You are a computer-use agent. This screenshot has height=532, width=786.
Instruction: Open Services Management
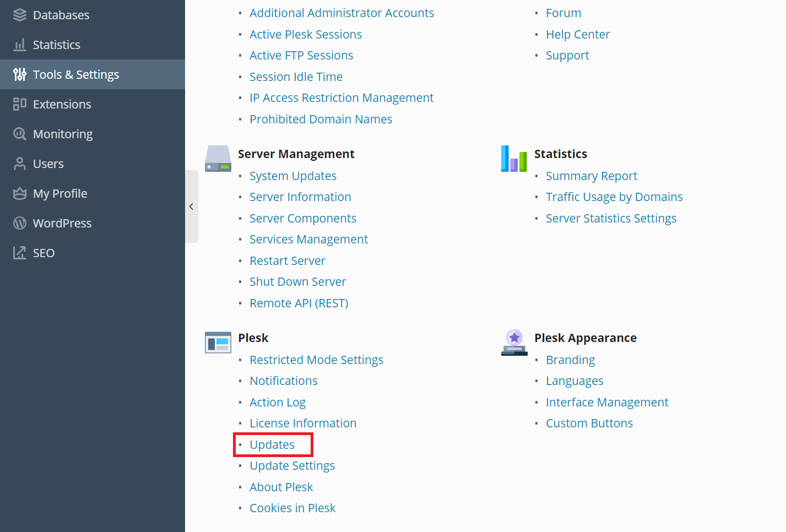(308, 239)
